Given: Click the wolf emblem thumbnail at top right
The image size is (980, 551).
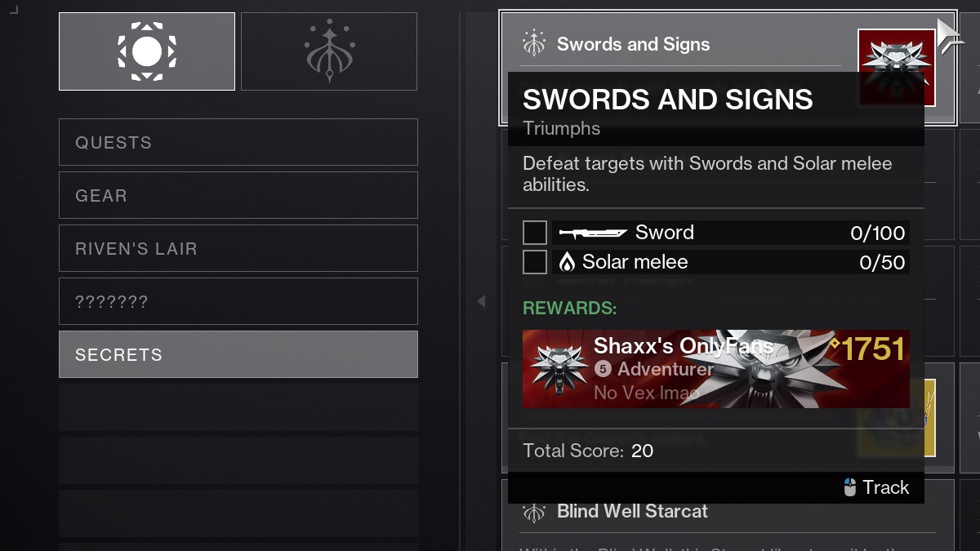Looking at the screenshot, I should point(896,67).
